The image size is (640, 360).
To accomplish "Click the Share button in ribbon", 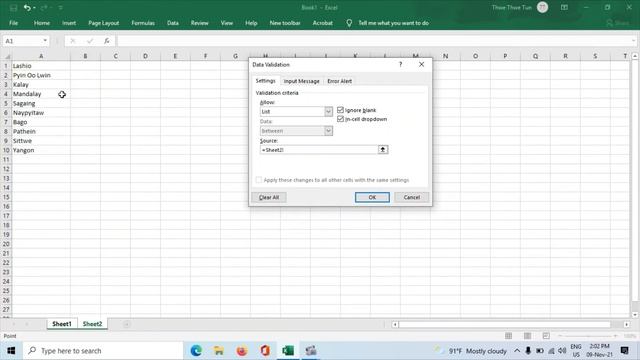I will tap(618, 23).
